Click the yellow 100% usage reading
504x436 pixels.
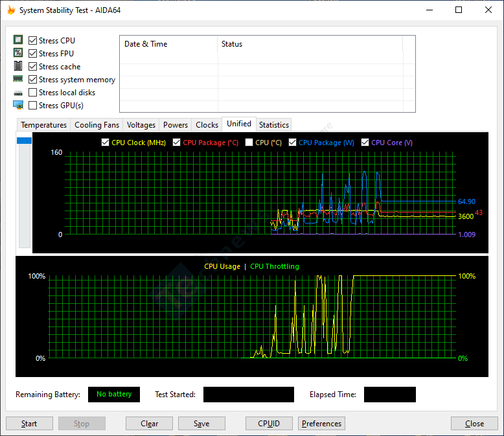[x=466, y=276]
